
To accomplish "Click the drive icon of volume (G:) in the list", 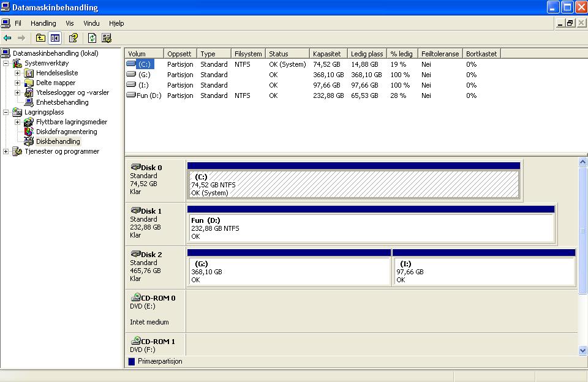I will [x=131, y=75].
